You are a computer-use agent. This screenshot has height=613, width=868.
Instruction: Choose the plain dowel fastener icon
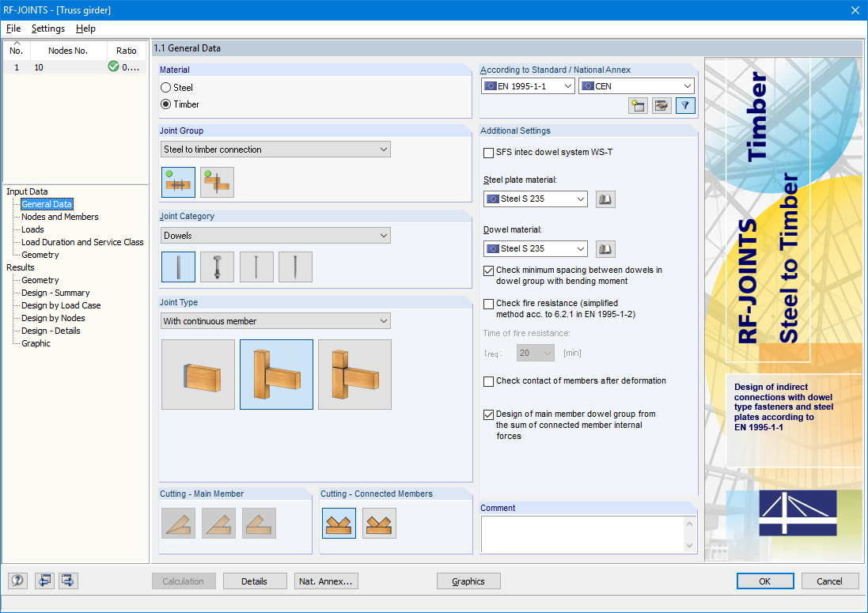[178, 267]
